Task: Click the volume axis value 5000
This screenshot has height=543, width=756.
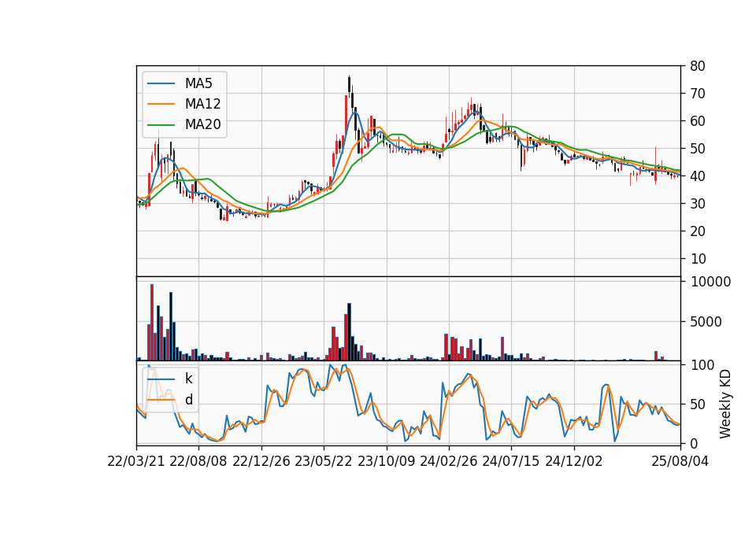Action: pyautogui.click(x=706, y=322)
